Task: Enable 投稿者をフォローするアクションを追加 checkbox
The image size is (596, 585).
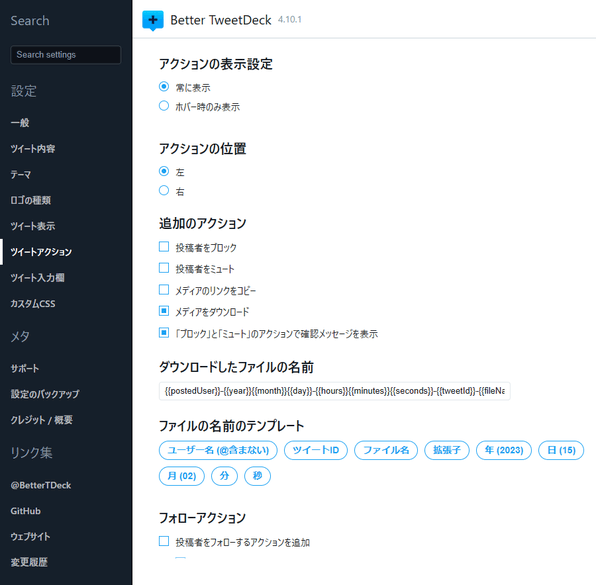Action: pos(164,541)
